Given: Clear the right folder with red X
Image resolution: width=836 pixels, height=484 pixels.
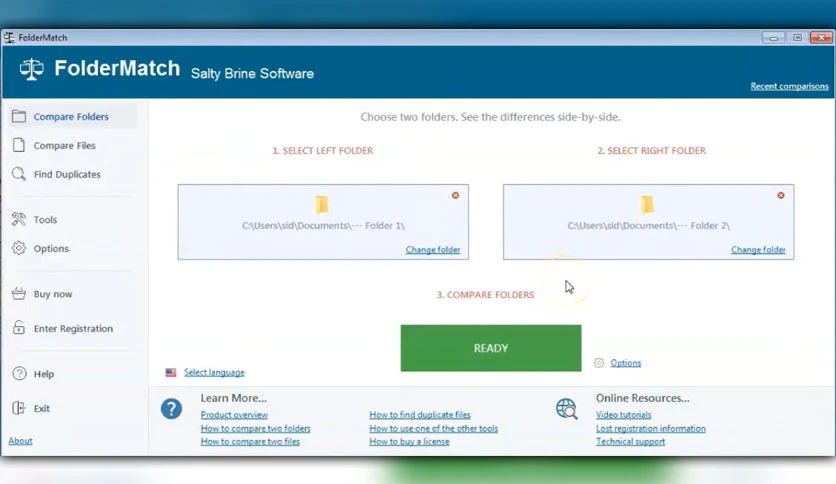Looking at the screenshot, I should tap(781, 195).
